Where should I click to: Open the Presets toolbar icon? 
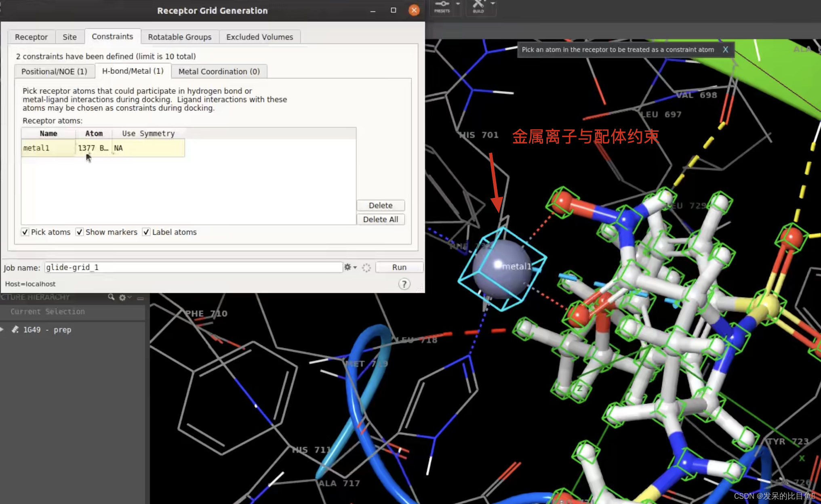pyautogui.click(x=442, y=6)
